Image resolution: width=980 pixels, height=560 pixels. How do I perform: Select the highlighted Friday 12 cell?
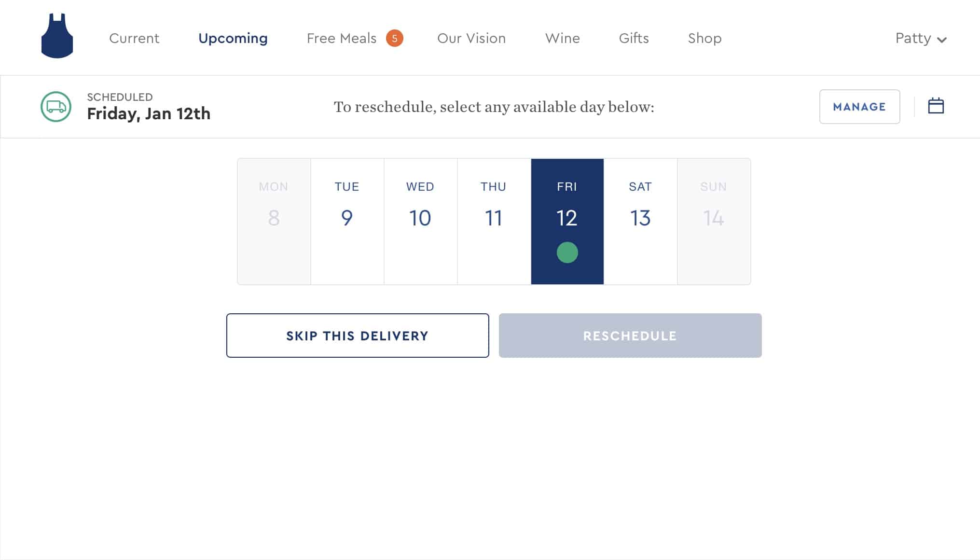[x=567, y=222]
